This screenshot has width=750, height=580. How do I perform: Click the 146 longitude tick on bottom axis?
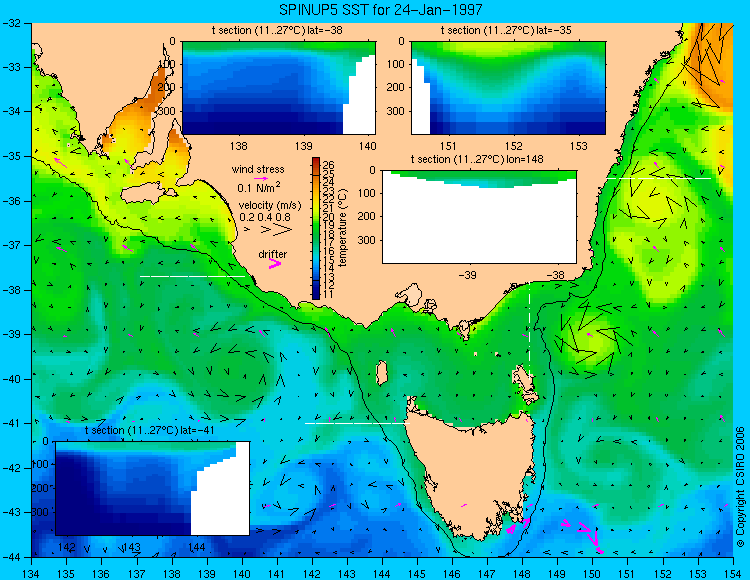click(452, 574)
